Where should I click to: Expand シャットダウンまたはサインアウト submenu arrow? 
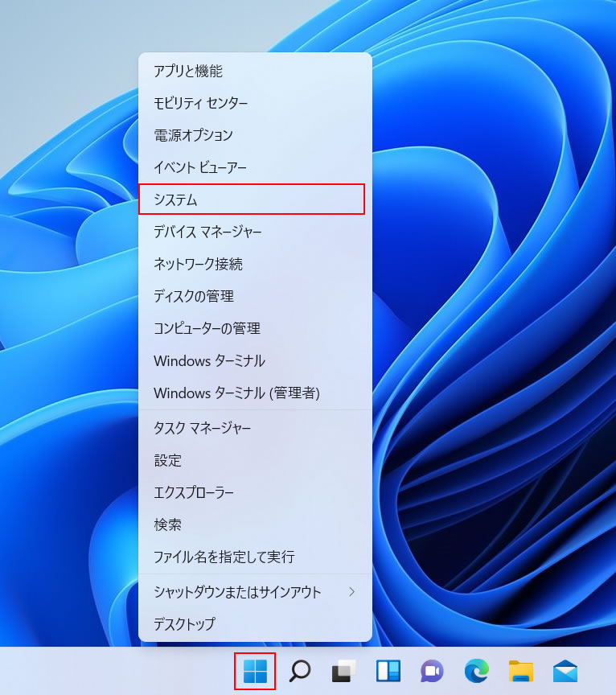click(352, 592)
